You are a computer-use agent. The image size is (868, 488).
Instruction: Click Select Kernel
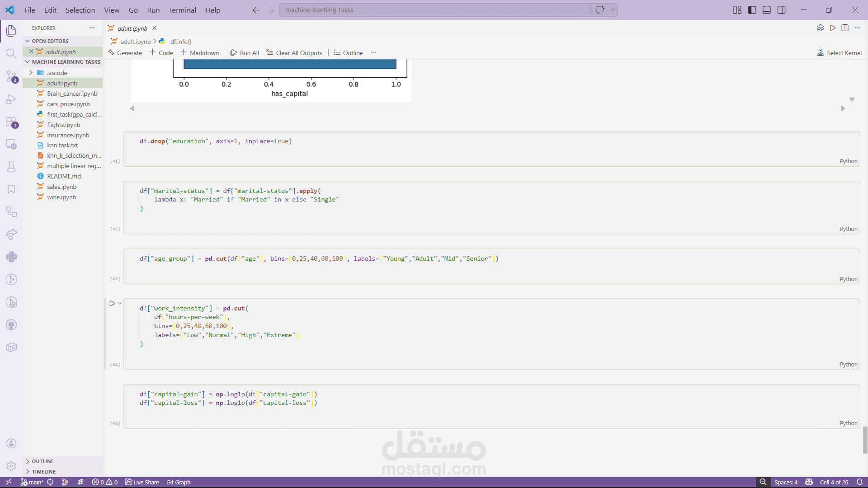point(840,53)
